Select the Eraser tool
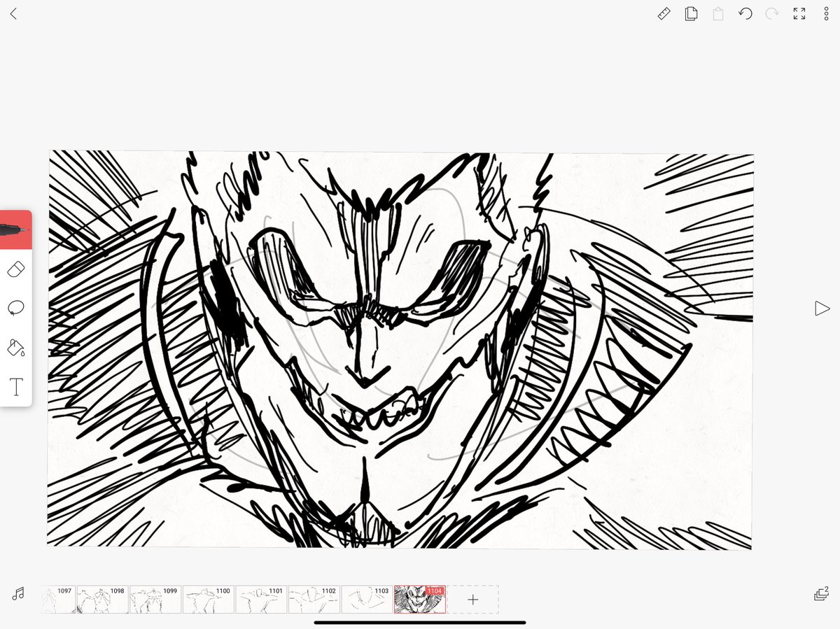The height and width of the screenshot is (629, 840). point(15,269)
